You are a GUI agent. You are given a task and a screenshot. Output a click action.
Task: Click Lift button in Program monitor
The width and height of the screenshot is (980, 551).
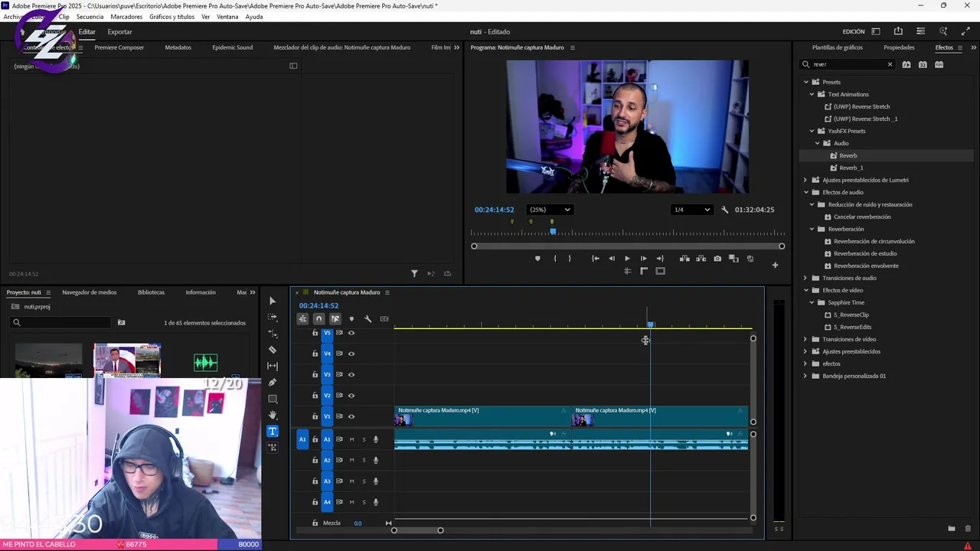point(684,259)
